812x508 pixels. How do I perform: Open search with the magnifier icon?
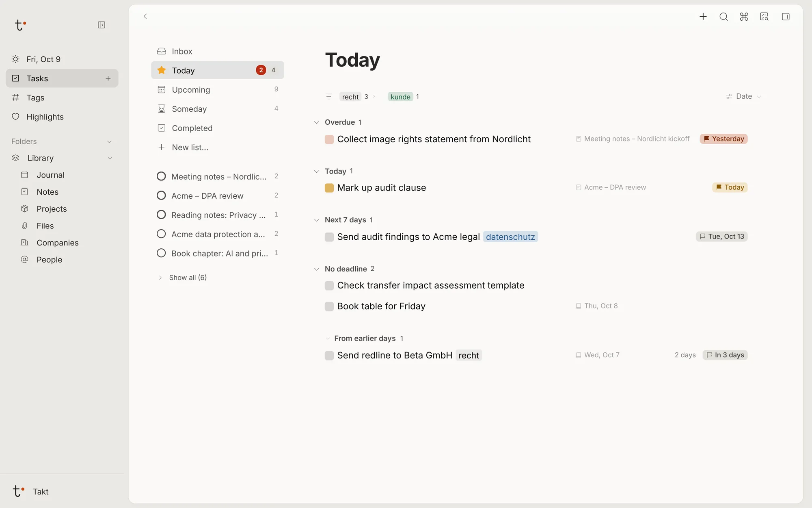point(723,17)
